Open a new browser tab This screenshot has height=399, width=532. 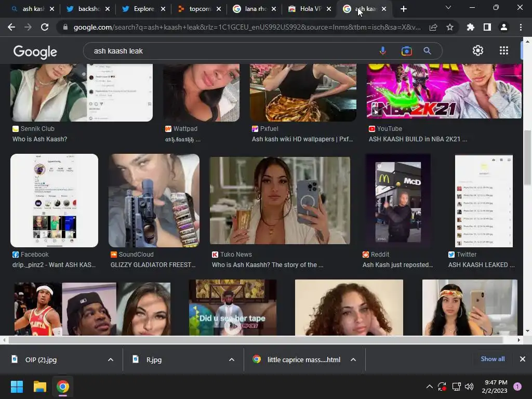(403, 9)
